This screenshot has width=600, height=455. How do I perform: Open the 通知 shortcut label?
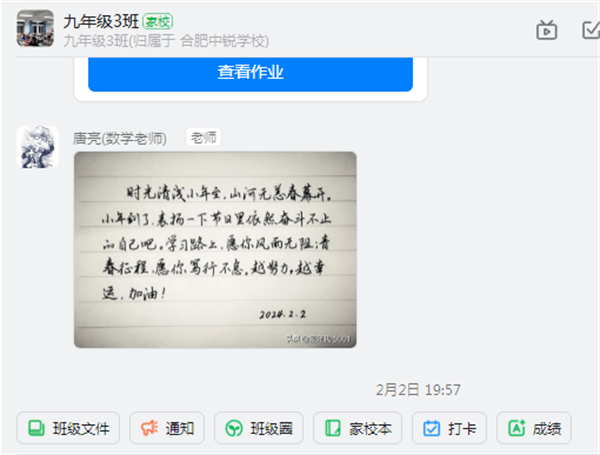(x=180, y=429)
